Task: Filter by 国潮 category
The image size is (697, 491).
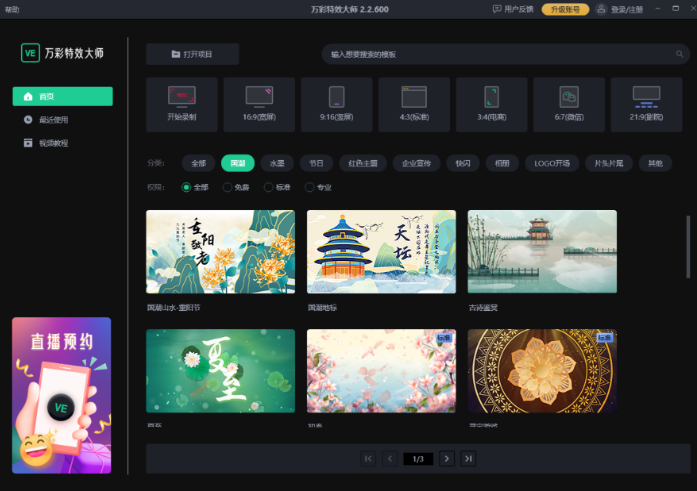Action: (238, 163)
